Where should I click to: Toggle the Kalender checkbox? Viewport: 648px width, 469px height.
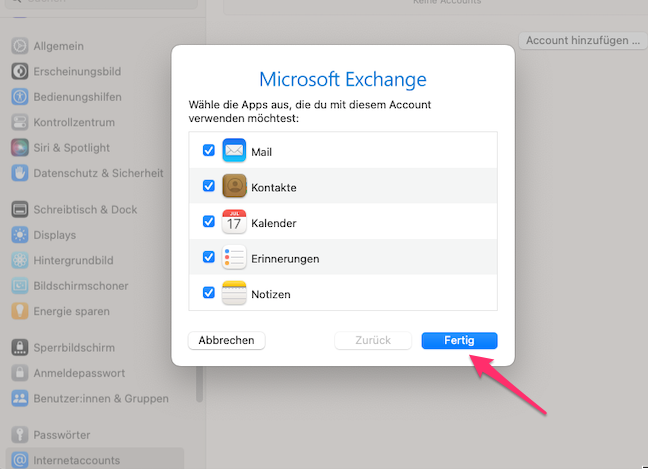coord(209,222)
